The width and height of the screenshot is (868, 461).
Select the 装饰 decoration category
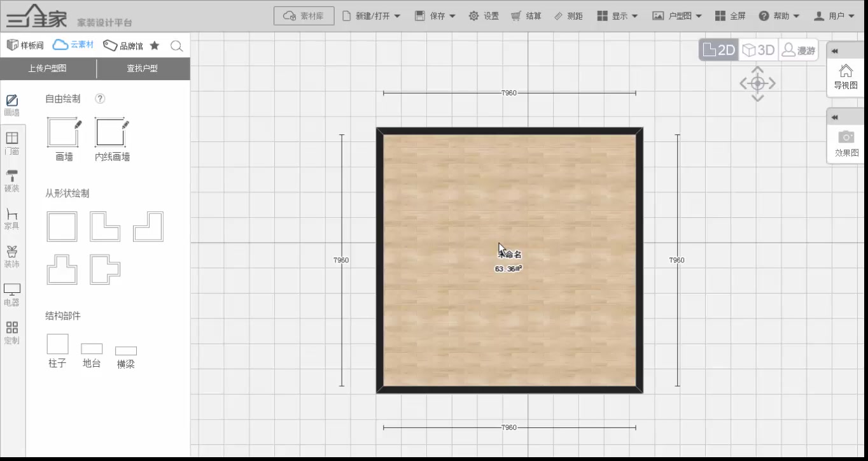click(12, 257)
